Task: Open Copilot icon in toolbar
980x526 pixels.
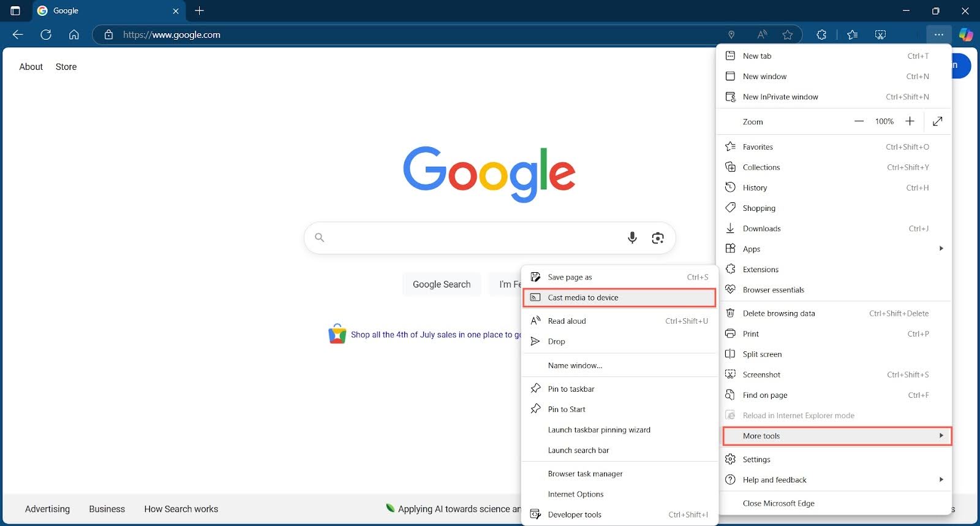Action: click(966, 35)
